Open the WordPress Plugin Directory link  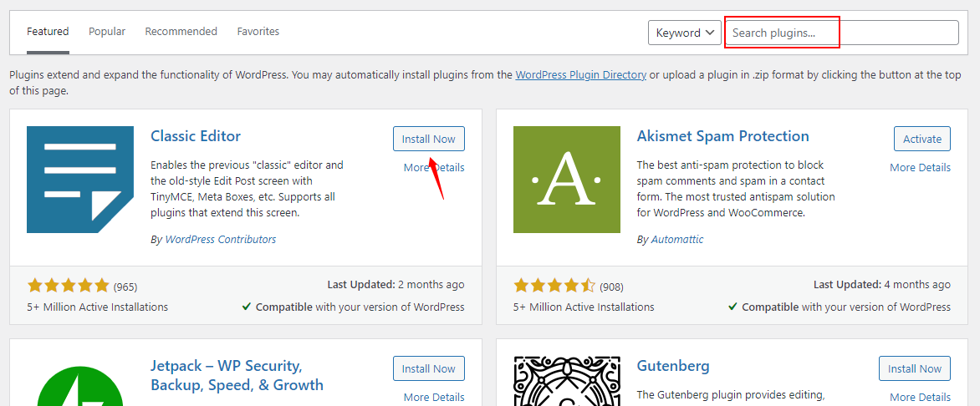580,75
